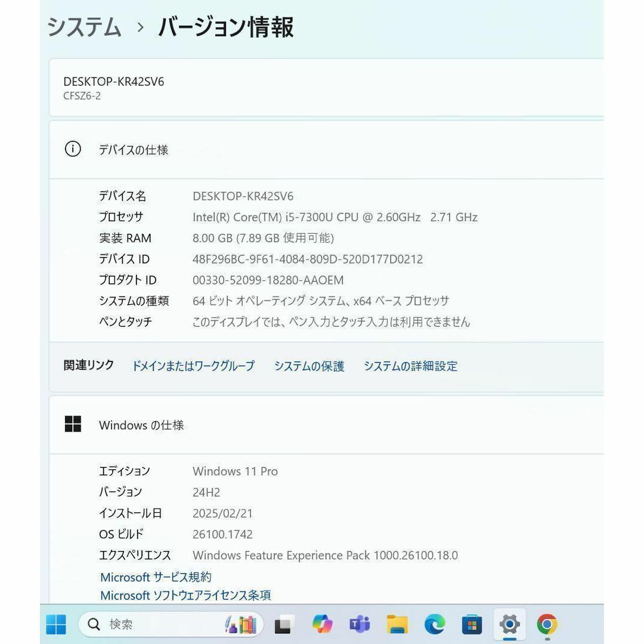Collapse the Windows の仕様 section header
This screenshot has width=644, height=644.
(x=327, y=425)
